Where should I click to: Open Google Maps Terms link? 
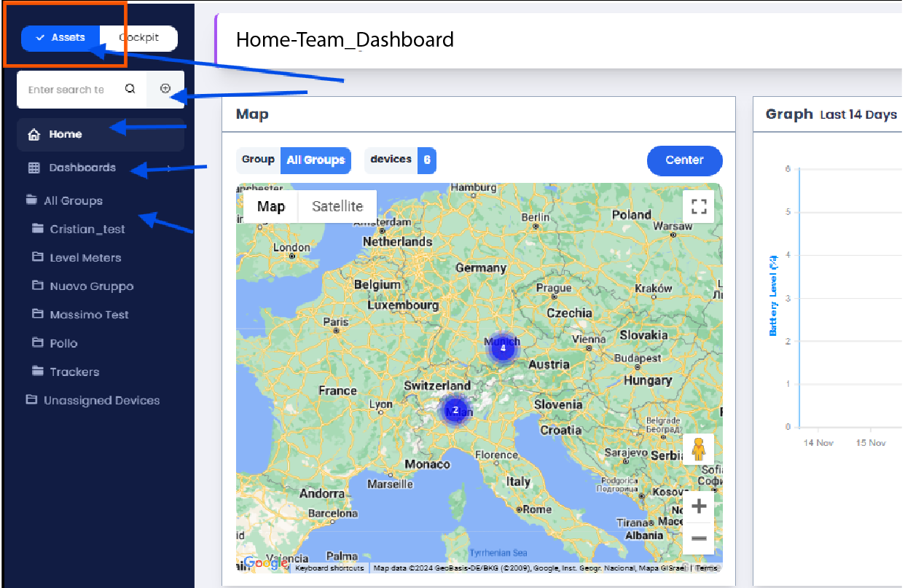[705, 568]
